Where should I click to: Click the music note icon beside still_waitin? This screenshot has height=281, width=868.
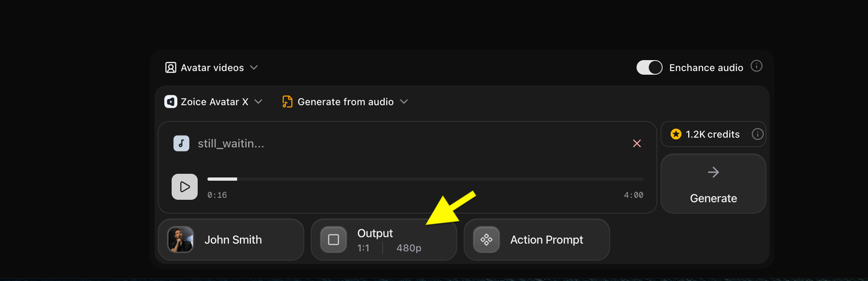(x=181, y=144)
